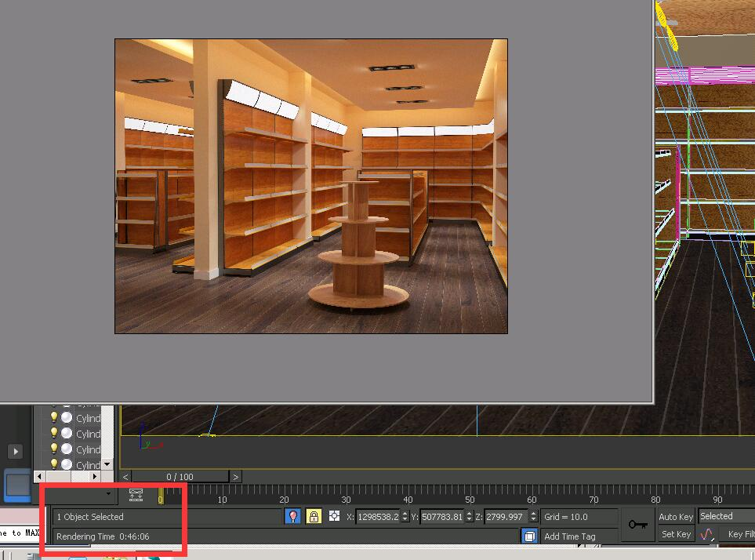Click the X coordinate input field
Viewport: 755px width, 560px height.
click(377, 516)
